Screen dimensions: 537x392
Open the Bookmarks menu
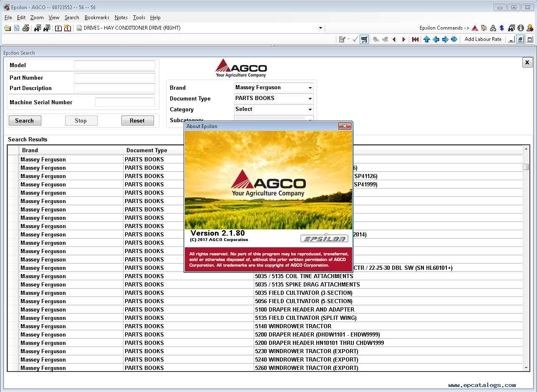(x=97, y=18)
